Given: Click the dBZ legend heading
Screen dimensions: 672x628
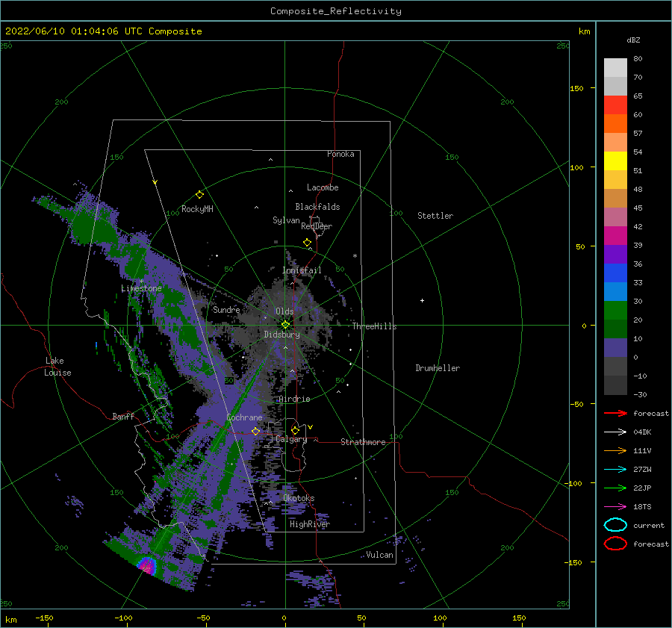Looking at the screenshot, I should tap(633, 40).
